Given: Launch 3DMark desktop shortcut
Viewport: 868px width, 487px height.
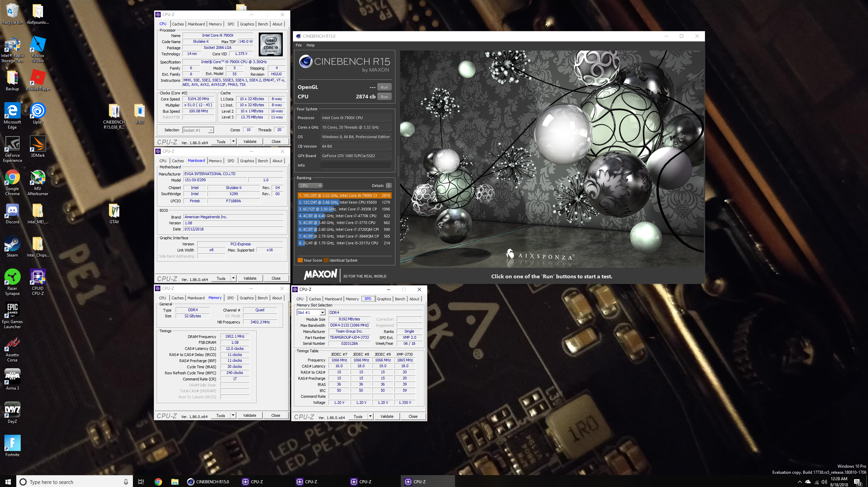Looking at the screenshot, I should pyautogui.click(x=38, y=147).
